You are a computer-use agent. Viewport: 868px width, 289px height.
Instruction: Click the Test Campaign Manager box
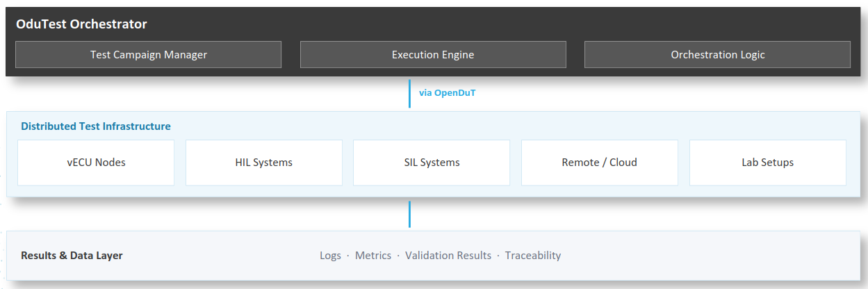pyautogui.click(x=149, y=54)
